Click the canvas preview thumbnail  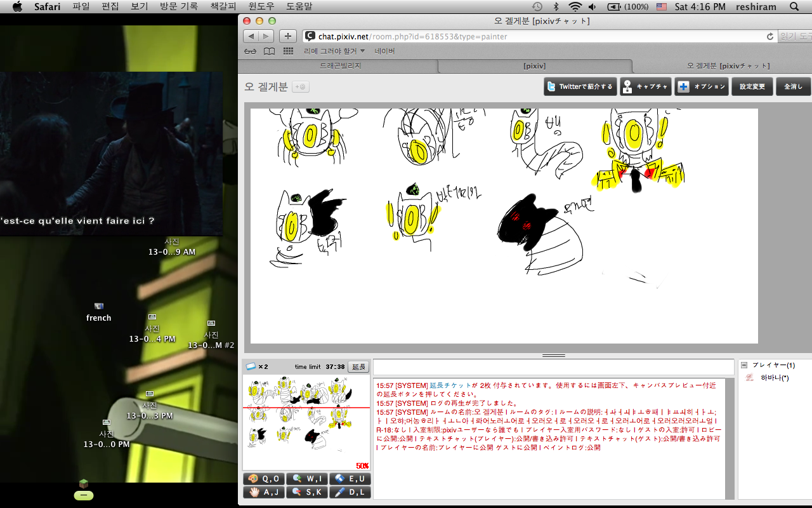coord(306,422)
